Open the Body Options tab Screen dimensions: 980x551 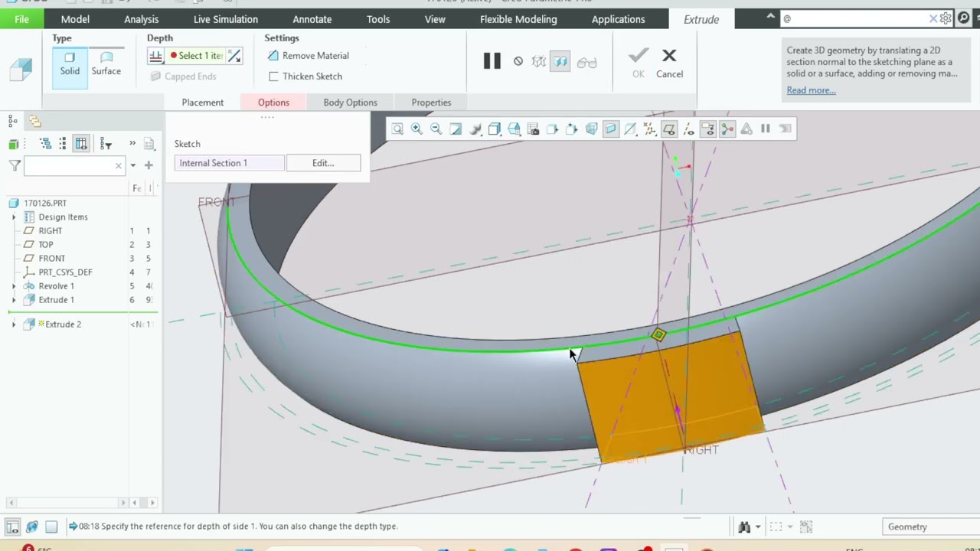coord(350,103)
